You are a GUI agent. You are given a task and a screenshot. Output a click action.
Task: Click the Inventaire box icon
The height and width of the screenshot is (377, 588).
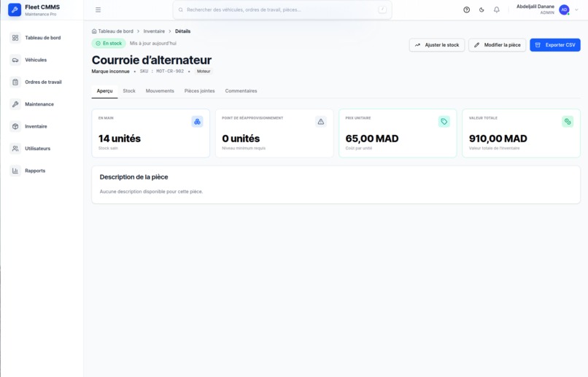(15, 126)
